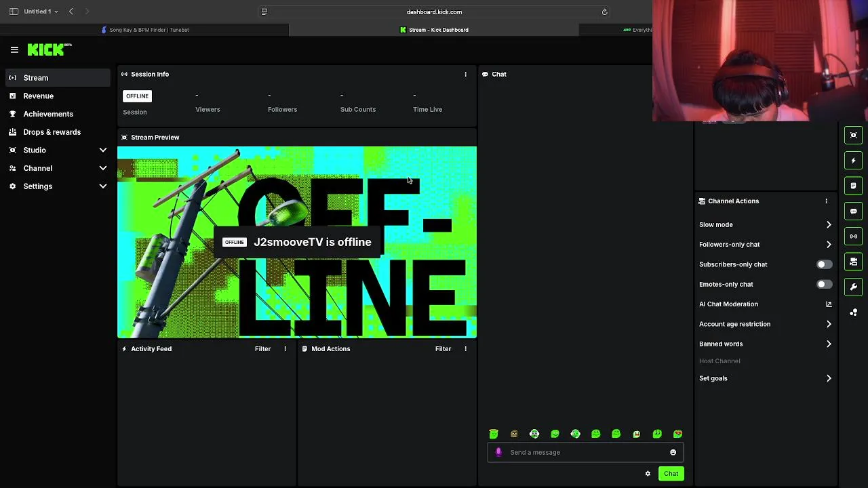Open the emoji picker in chat input
Screen dimensions: 868x488
(x=673, y=452)
